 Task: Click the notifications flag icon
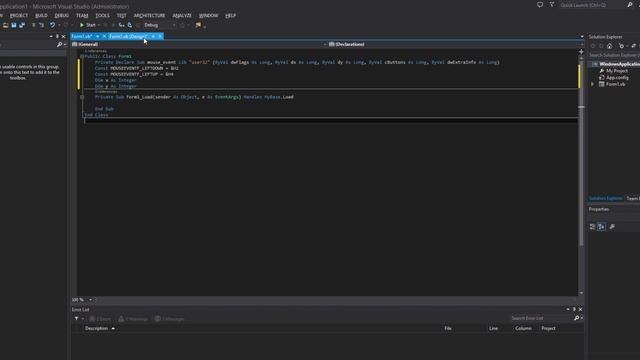tap(552, 5)
